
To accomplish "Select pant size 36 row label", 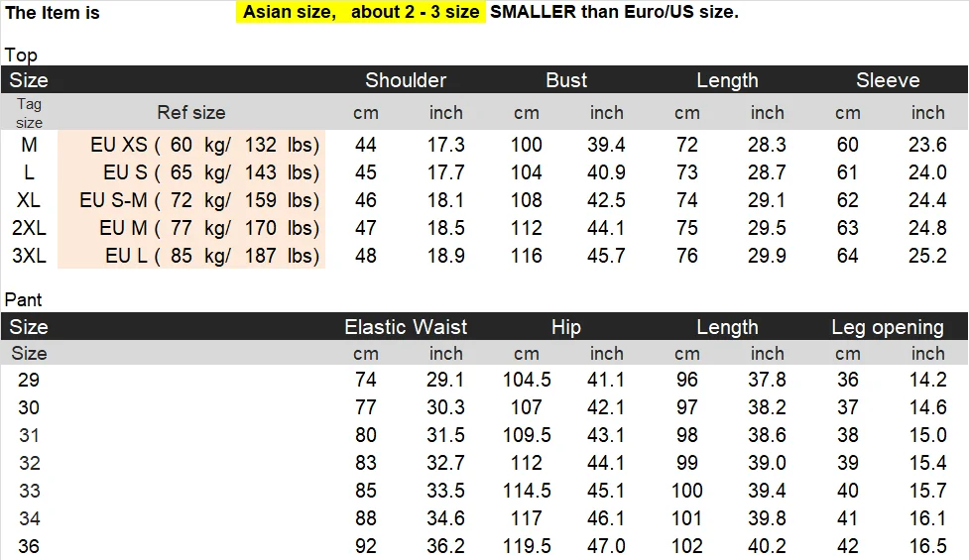I will click(x=29, y=546).
